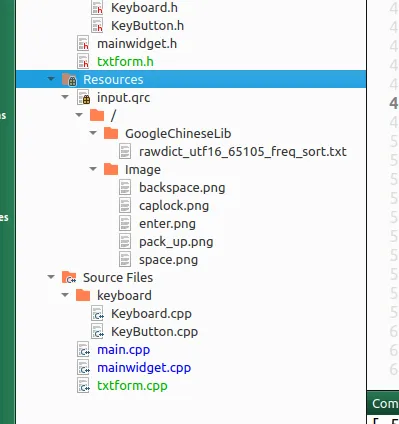This screenshot has width=399, height=424.
Task: Open KeyButton.cpp source file
Action: pyautogui.click(x=154, y=332)
